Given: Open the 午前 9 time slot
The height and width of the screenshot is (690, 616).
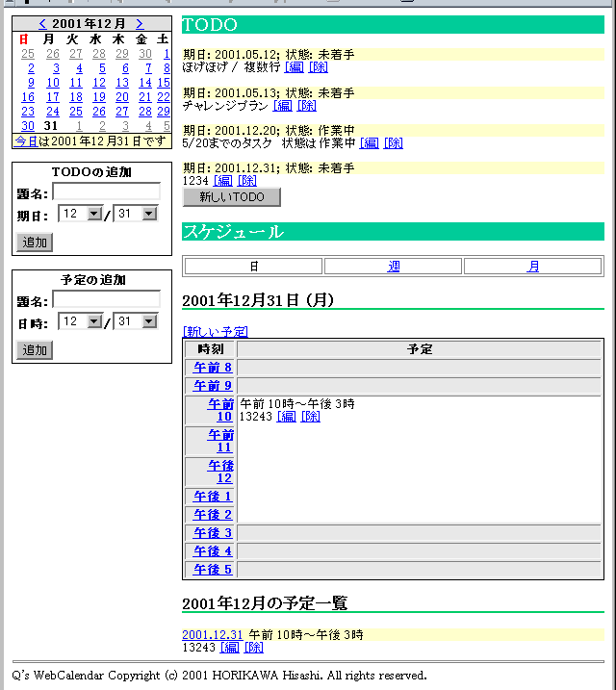Looking at the screenshot, I should (213, 386).
